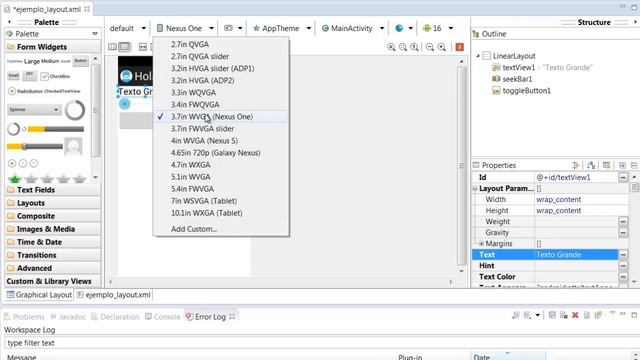Click the ellipsis button beside Text property
640x360 pixels.
(x=623, y=255)
